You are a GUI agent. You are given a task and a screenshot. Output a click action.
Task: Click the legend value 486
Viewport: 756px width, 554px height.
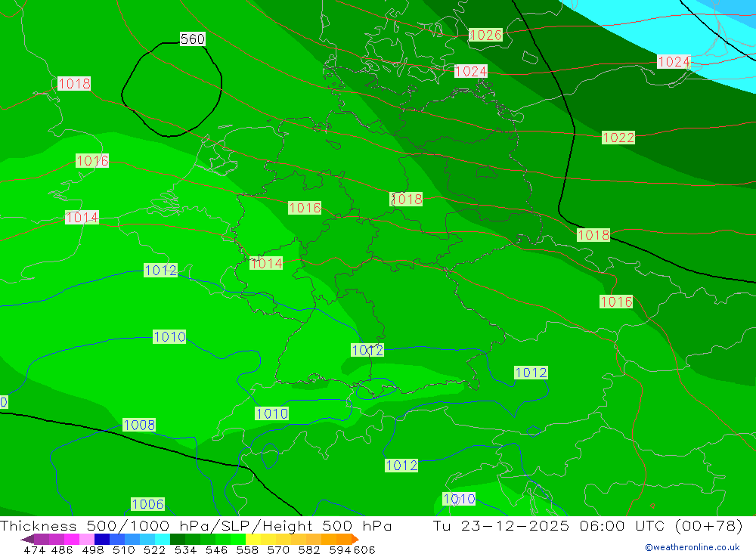tap(62, 550)
